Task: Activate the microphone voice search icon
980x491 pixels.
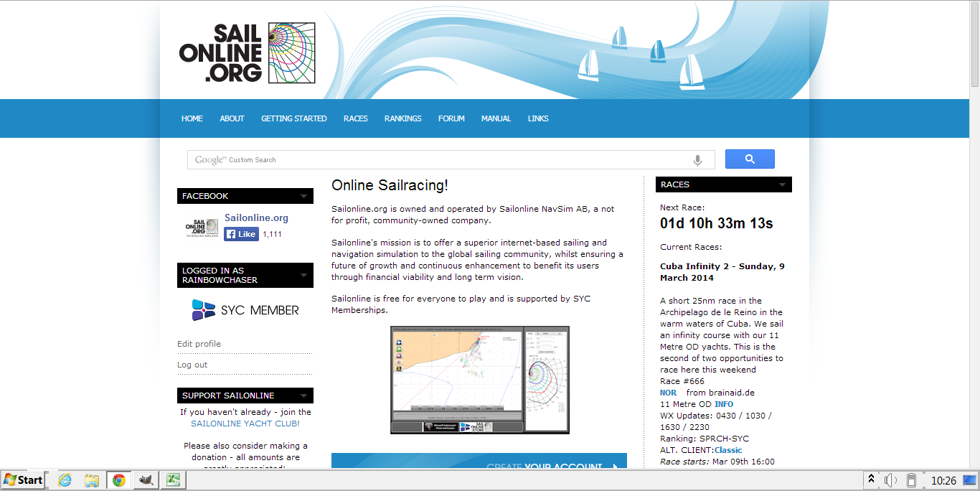Action: point(697,160)
